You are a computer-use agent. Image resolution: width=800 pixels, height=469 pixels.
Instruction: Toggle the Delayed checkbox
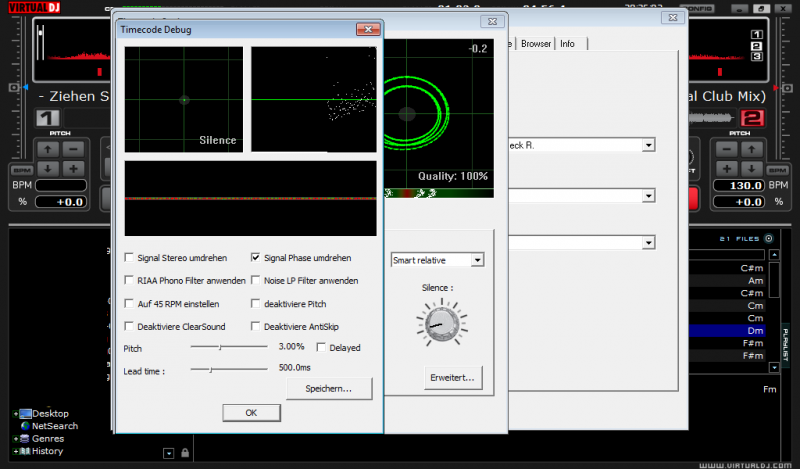coord(321,348)
